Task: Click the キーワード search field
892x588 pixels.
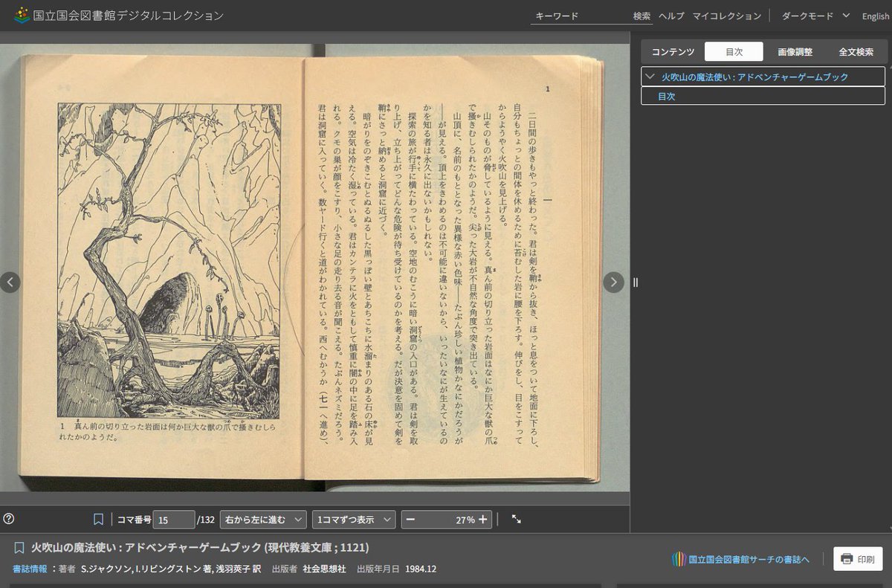Action: [x=580, y=16]
